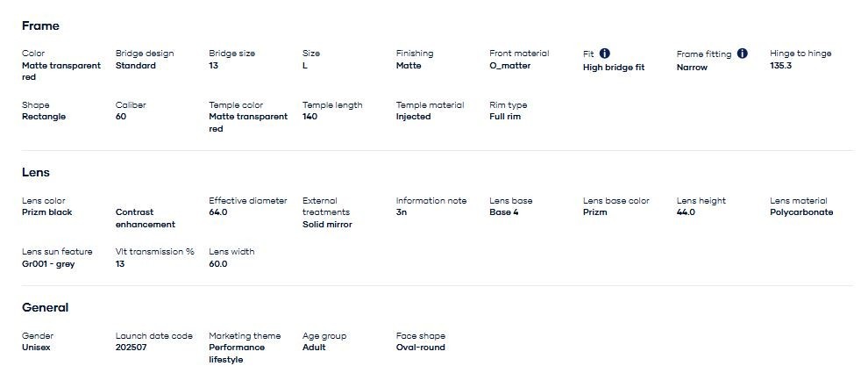Select the Contrast enhancement text
The width and height of the screenshot is (868, 373).
[x=146, y=219]
